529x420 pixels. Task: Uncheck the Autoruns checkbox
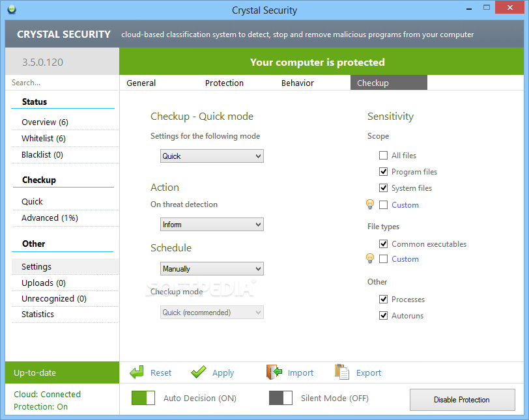[x=383, y=316]
